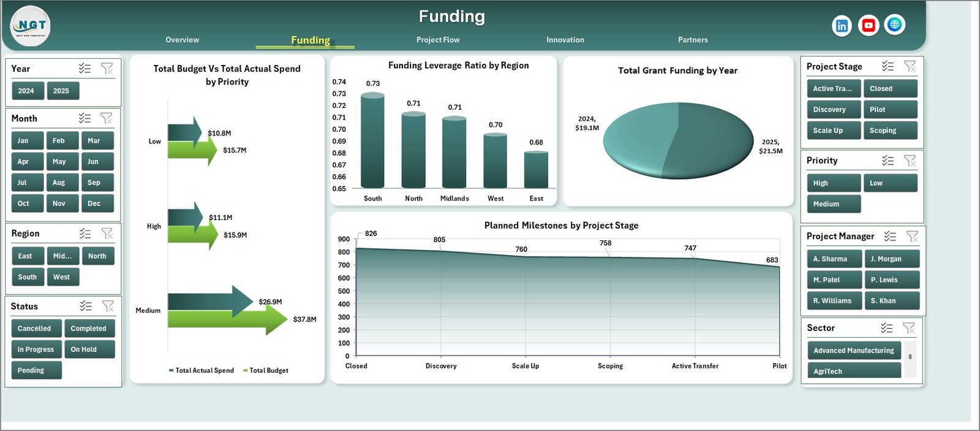Toggle multi-select on Project Stage slicer

pos(888,66)
